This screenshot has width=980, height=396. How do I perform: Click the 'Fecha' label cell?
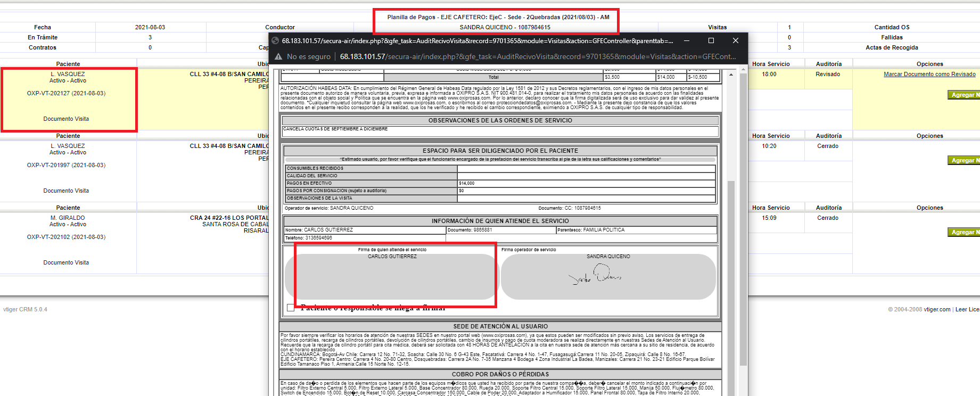point(43,27)
